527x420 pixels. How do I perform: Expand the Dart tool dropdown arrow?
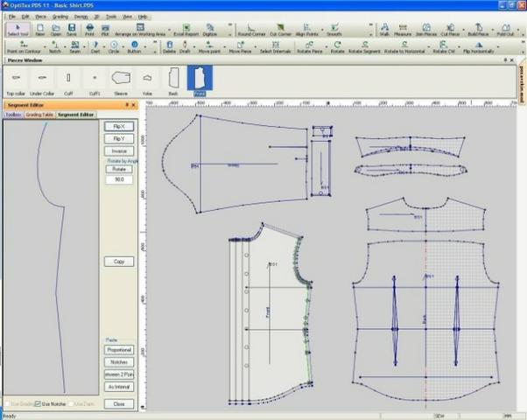pyautogui.click(x=103, y=47)
